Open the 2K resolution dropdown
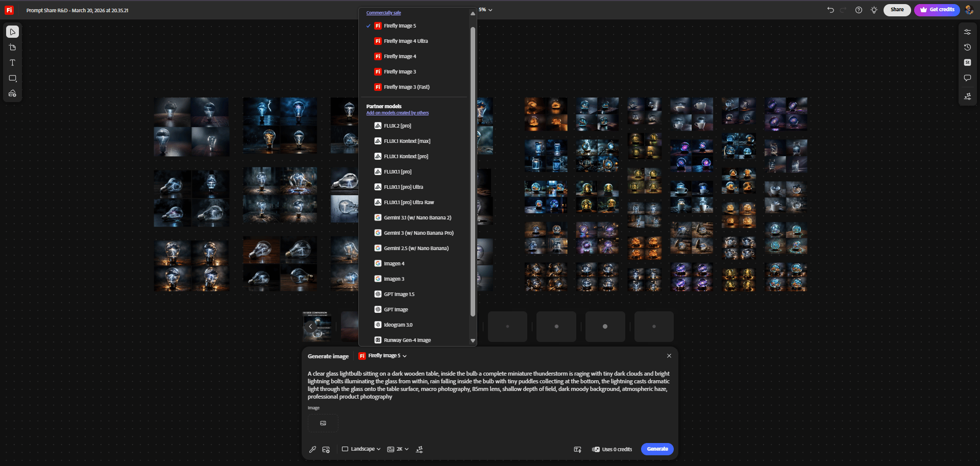The width and height of the screenshot is (980, 466). [398, 449]
